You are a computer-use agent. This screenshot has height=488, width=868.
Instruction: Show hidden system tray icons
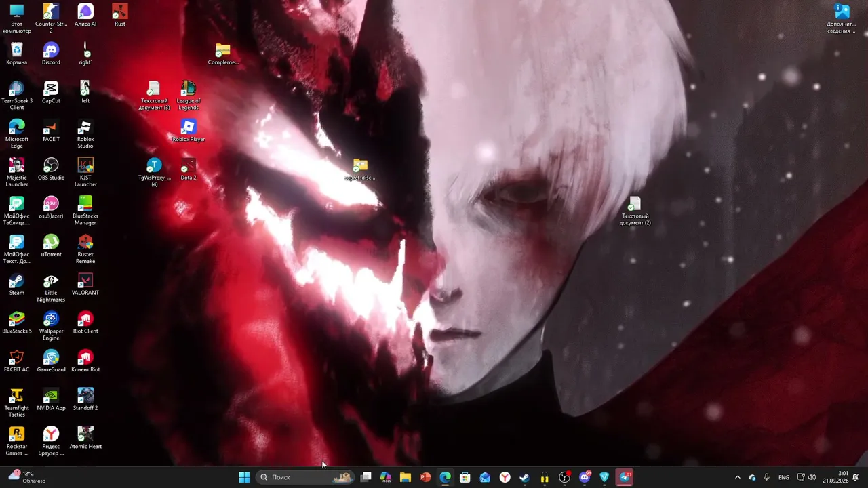click(738, 477)
